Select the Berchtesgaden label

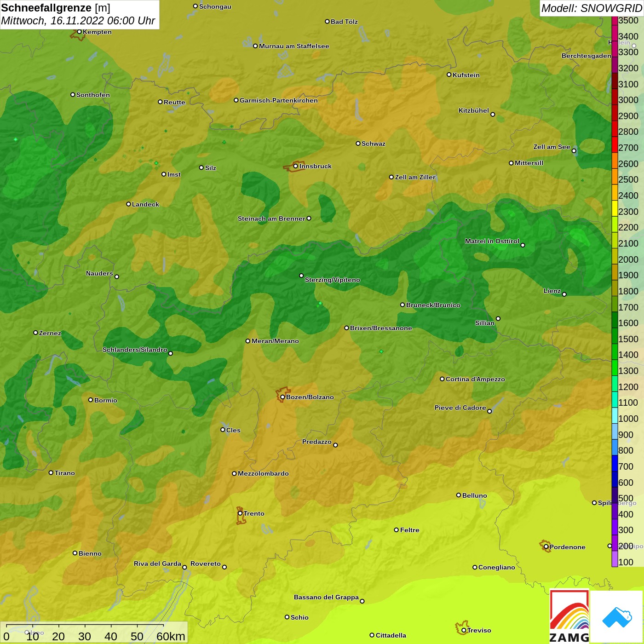point(586,56)
